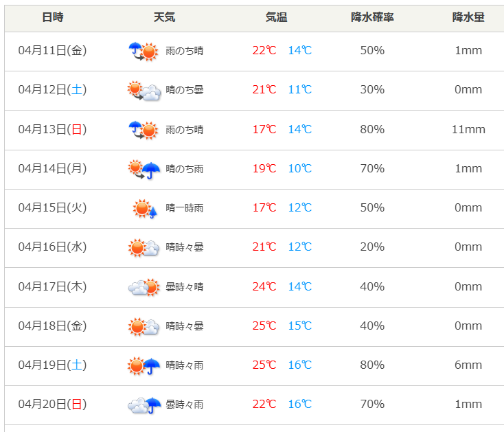The image size is (504, 432).
Task: Click the sunny-then-cloudy icon for 04月12日
Action: pyautogui.click(x=143, y=90)
